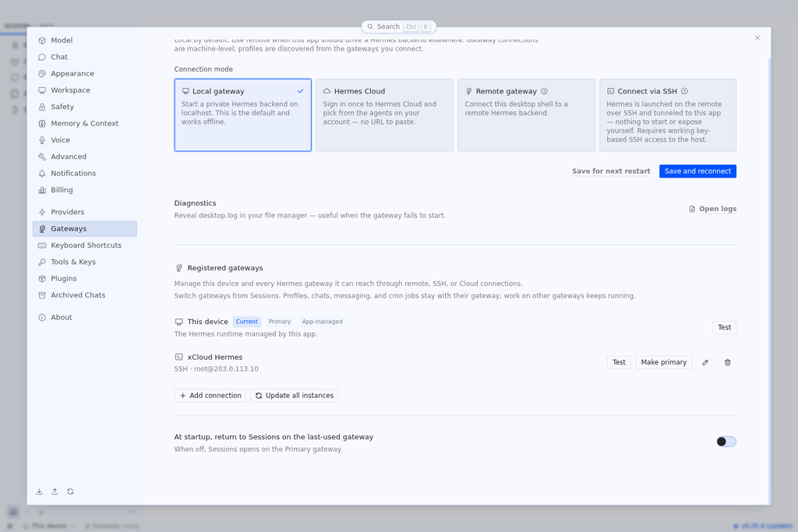Open Archived Chats
Image resolution: width=798 pixels, height=532 pixels.
(x=84, y=295)
